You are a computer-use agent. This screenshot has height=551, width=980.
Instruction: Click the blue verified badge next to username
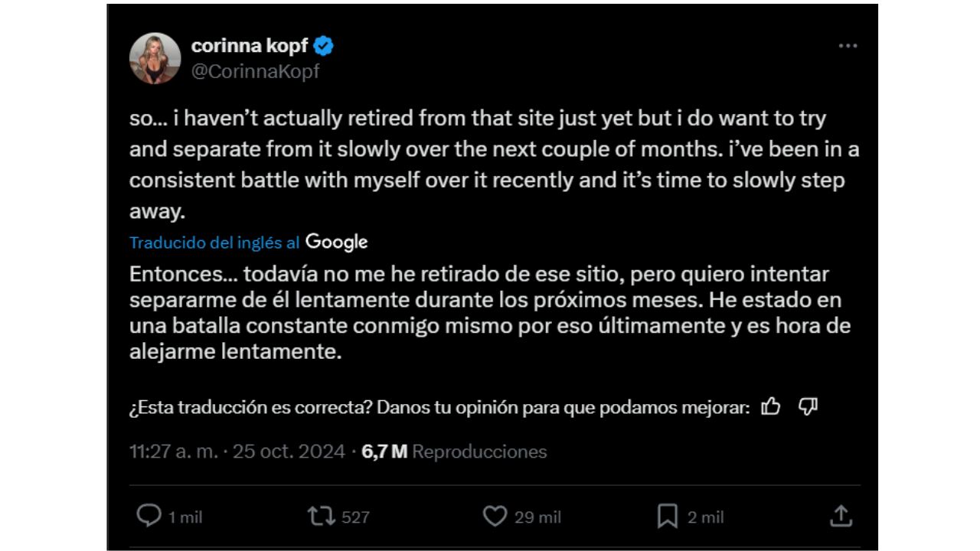coord(324,46)
